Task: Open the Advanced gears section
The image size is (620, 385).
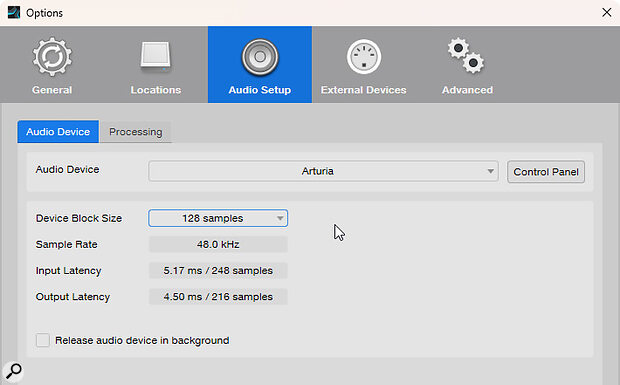Action: [467, 65]
